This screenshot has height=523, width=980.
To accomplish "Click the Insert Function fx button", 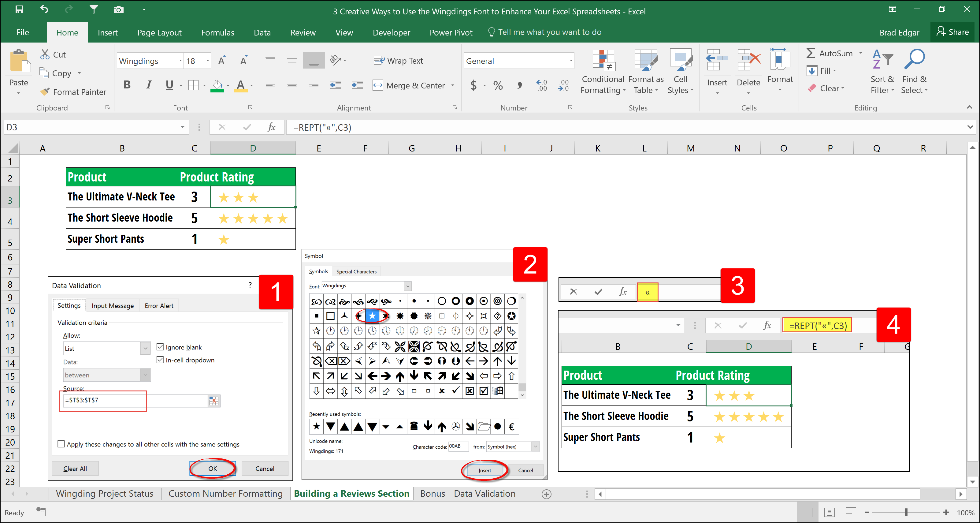I will pos(271,127).
